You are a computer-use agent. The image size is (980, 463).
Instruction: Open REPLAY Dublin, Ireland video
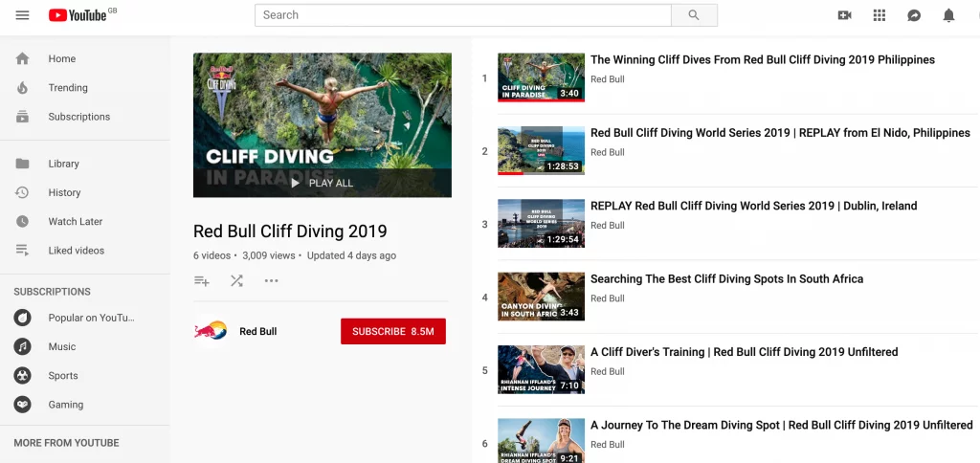[x=754, y=207]
